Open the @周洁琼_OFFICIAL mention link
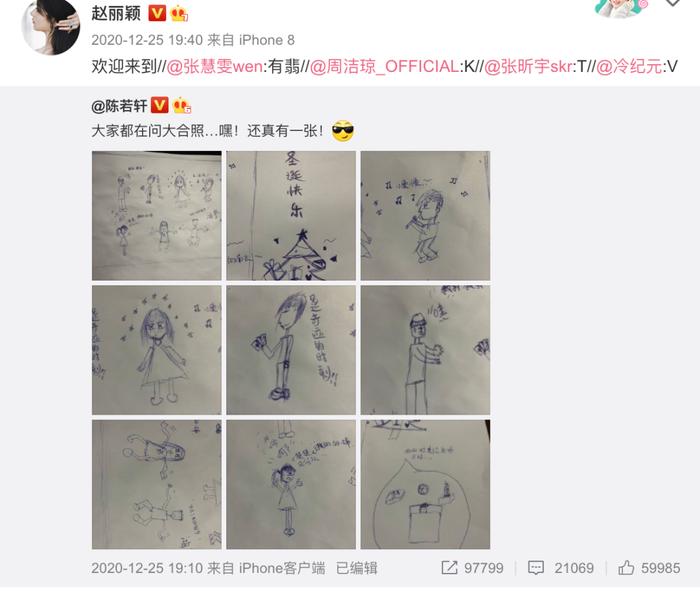 (384, 67)
